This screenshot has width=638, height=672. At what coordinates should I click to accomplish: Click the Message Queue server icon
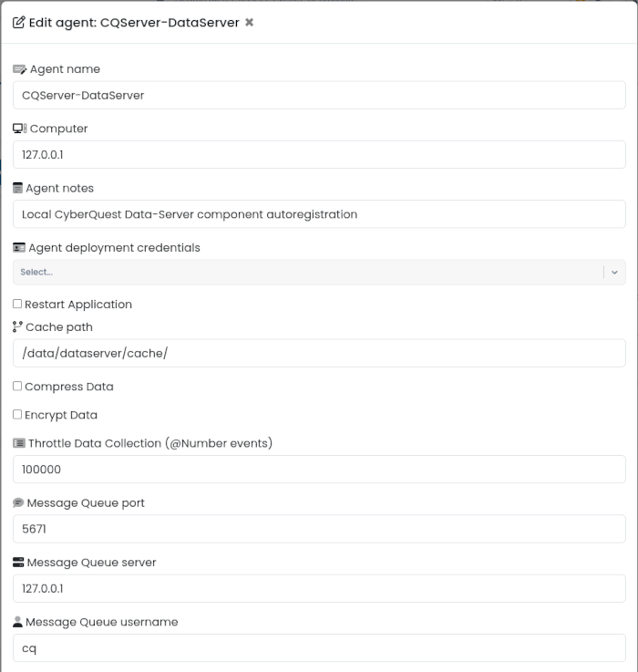(x=18, y=563)
